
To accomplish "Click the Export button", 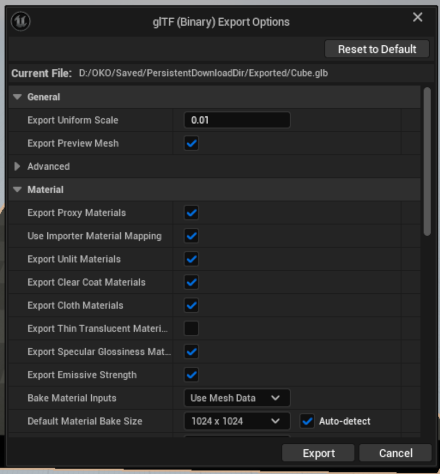I will 318,453.
